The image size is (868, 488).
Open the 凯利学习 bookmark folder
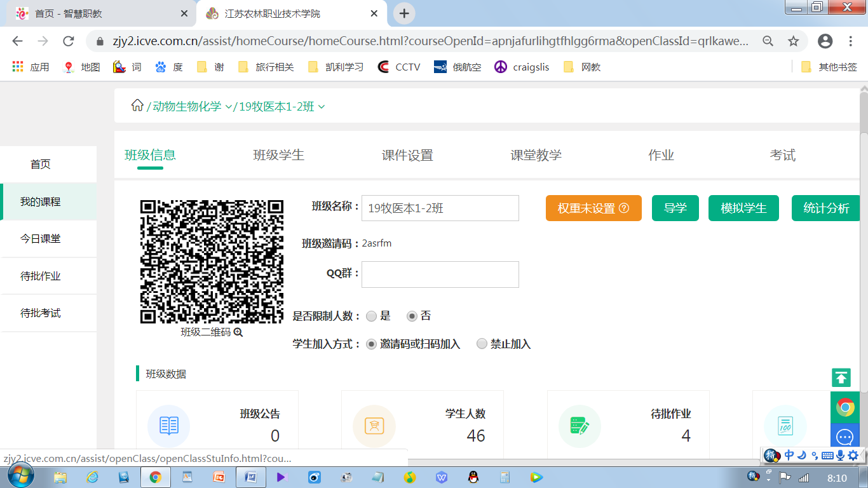pyautogui.click(x=336, y=67)
